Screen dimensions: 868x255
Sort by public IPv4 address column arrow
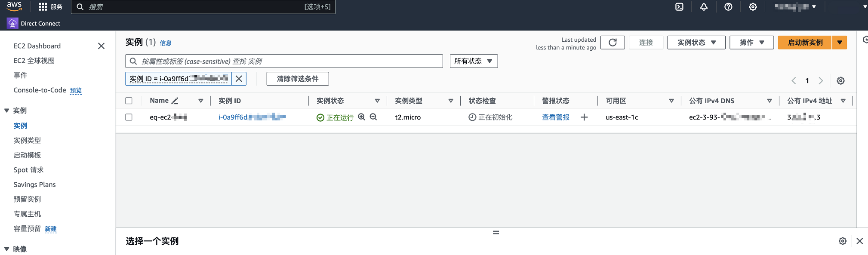pyautogui.click(x=843, y=101)
